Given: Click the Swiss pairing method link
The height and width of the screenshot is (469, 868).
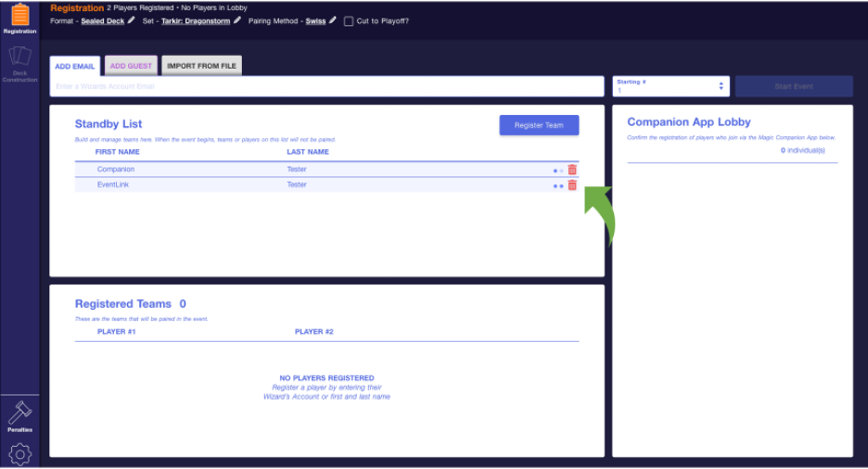Looking at the screenshot, I should [315, 21].
